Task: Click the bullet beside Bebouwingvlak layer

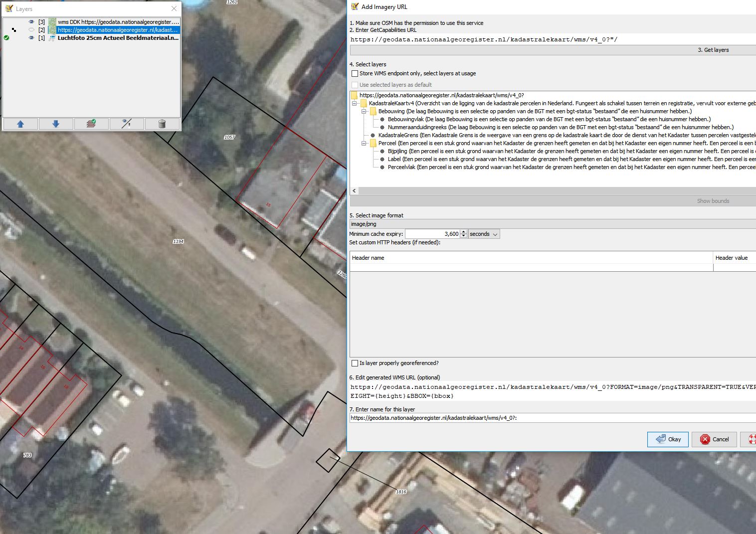Action: pos(382,119)
